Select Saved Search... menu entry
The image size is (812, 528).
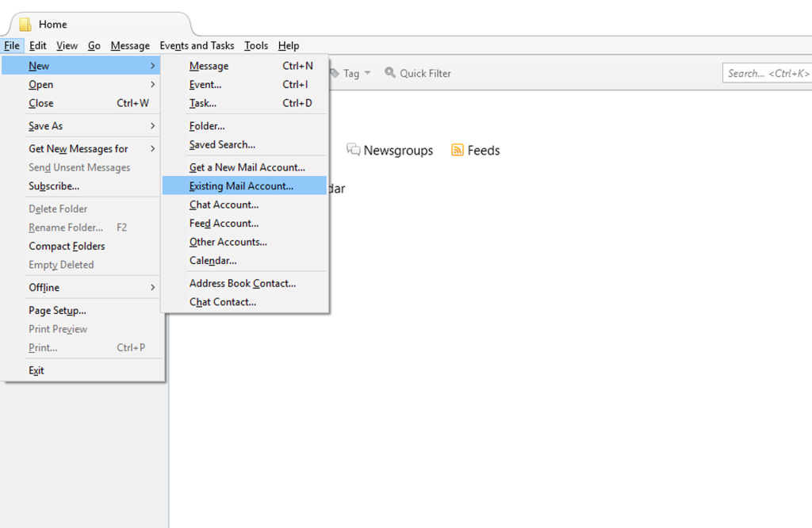coord(244,144)
